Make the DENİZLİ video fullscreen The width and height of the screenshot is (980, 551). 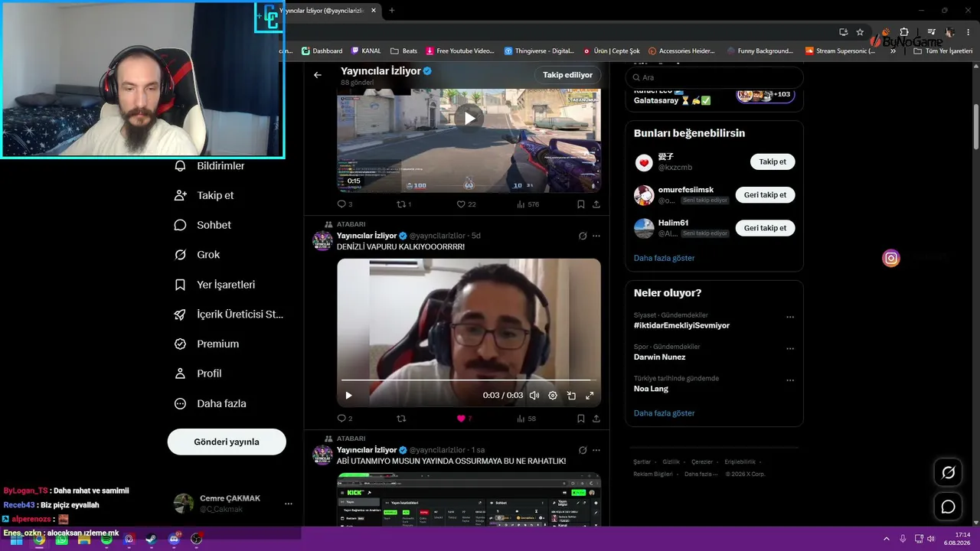[x=590, y=396]
